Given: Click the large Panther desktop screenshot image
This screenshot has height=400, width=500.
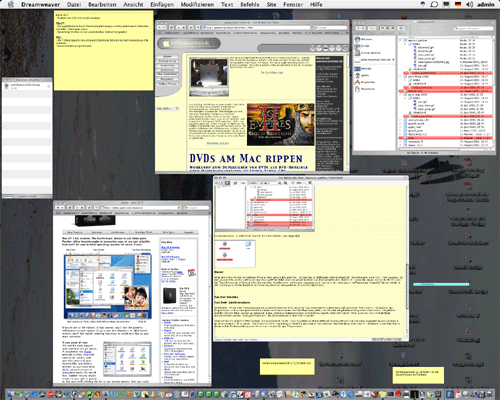Looking at the screenshot, I should 107,286.
